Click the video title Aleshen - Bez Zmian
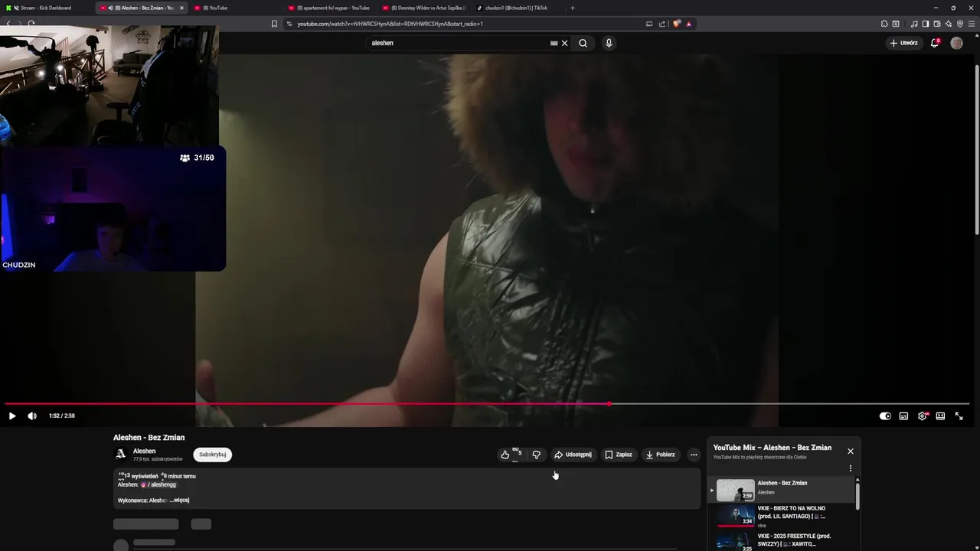 [149, 438]
